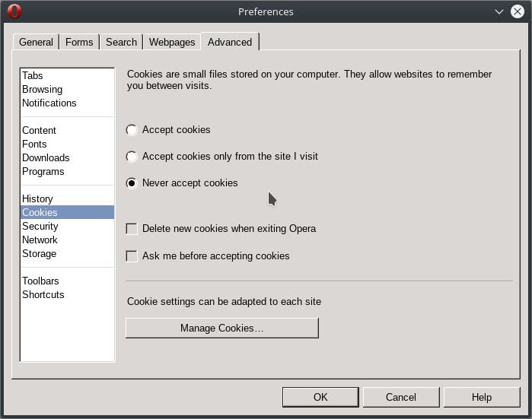
Task: Open the Search tab
Action: click(x=121, y=42)
